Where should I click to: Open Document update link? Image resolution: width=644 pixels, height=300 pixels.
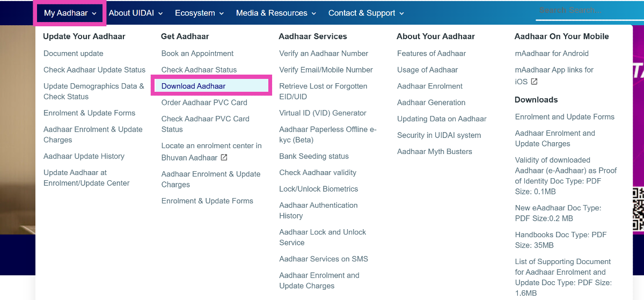click(74, 54)
